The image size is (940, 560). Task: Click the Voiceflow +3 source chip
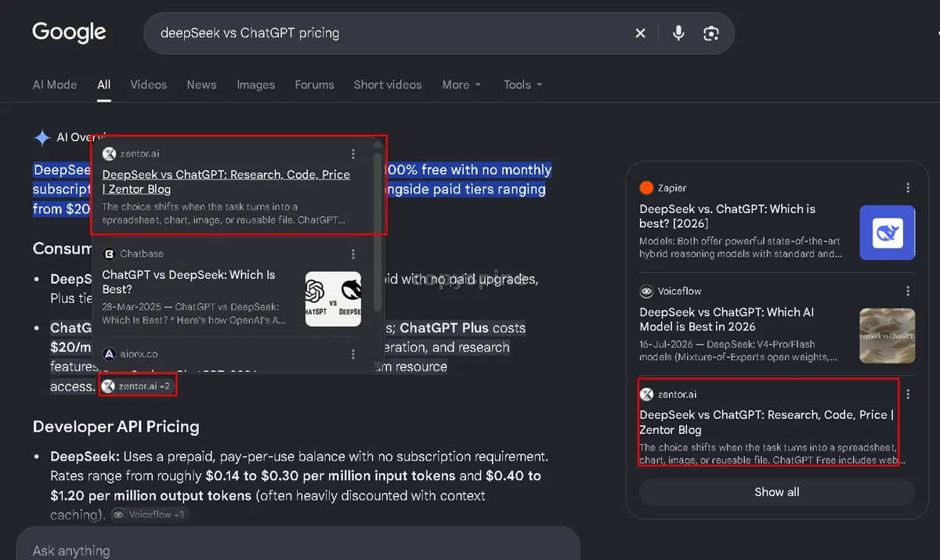point(149,515)
